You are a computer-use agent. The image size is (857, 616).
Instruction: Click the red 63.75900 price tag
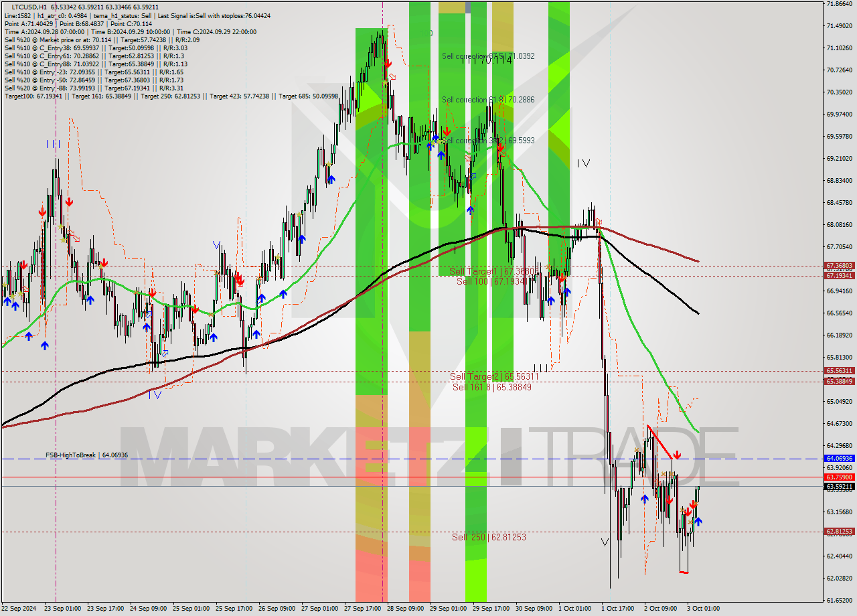pos(839,477)
